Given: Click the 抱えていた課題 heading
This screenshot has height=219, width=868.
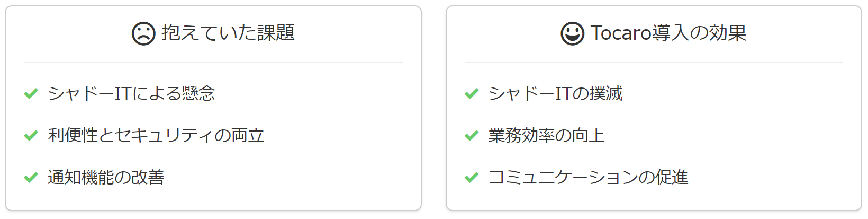Looking at the screenshot, I should coord(228,33).
